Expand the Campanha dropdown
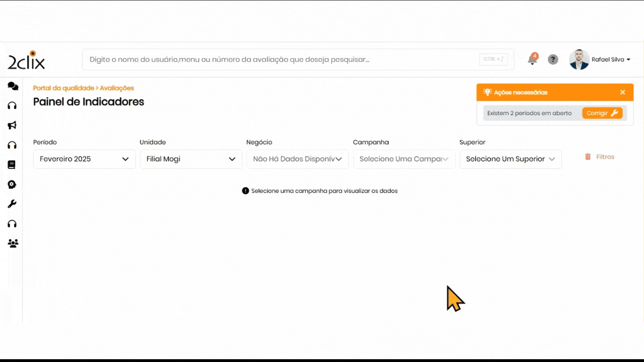This screenshot has height=362, width=644. (x=404, y=159)
